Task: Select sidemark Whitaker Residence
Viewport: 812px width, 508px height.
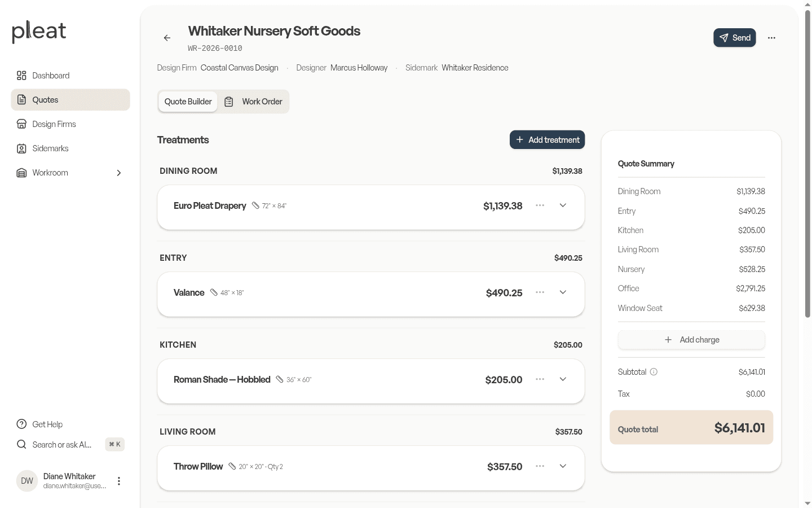Action: pos(475,68)
